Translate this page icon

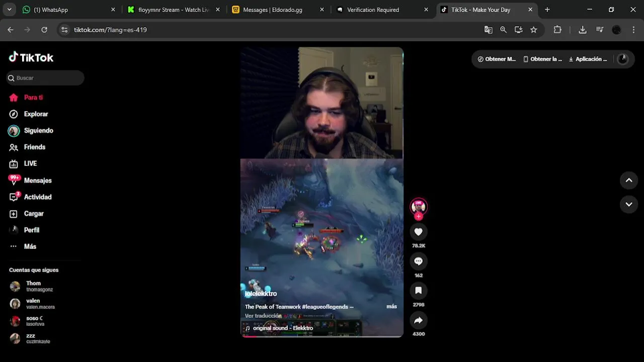click(488, 30)
